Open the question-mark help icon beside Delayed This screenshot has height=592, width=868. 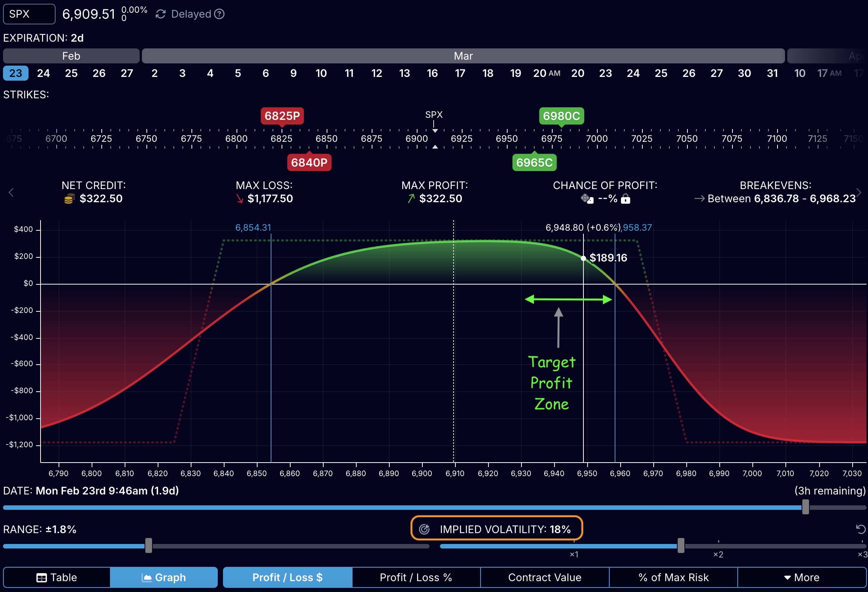pos(220,14)
